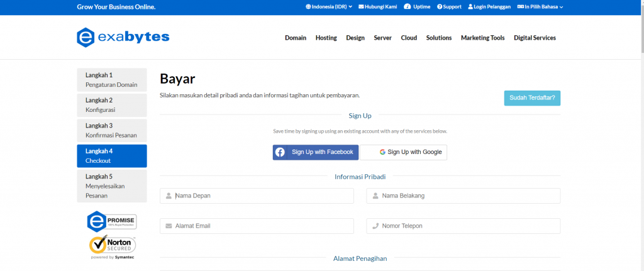Image resolution: width=644 pixels, height=271 pixels.
Task: Click the user icon beside Login Pelanggan
Action: (470, 7)
